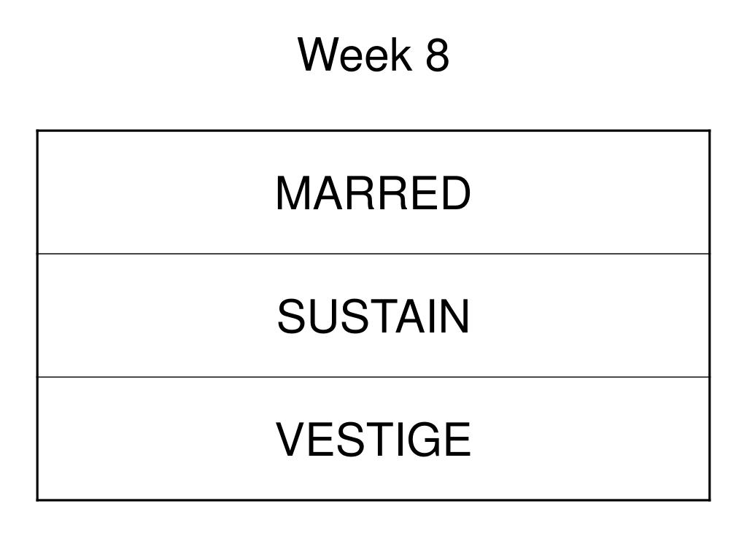
Task: Click the letter D ending MARRED
Action: click(454, 192)
